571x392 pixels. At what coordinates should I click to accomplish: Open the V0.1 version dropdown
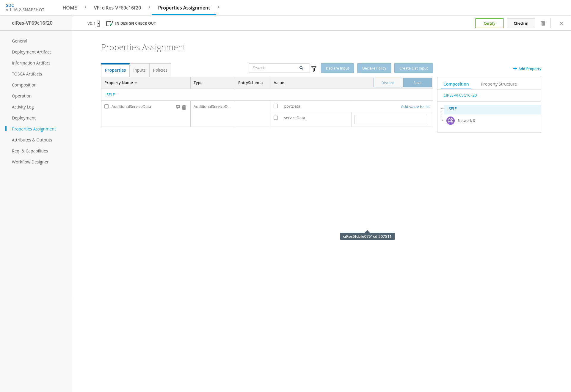click(98, 23)
